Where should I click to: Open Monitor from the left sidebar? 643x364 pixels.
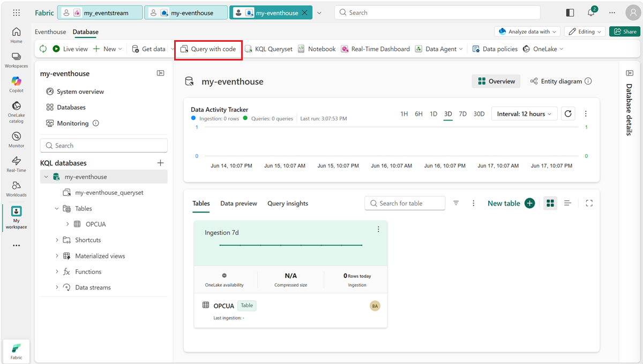16,140
